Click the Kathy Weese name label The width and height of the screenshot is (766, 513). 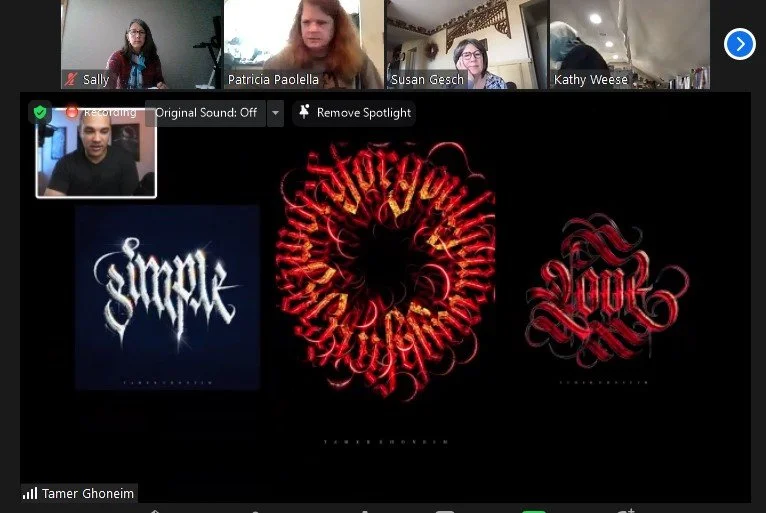[591, 80]
